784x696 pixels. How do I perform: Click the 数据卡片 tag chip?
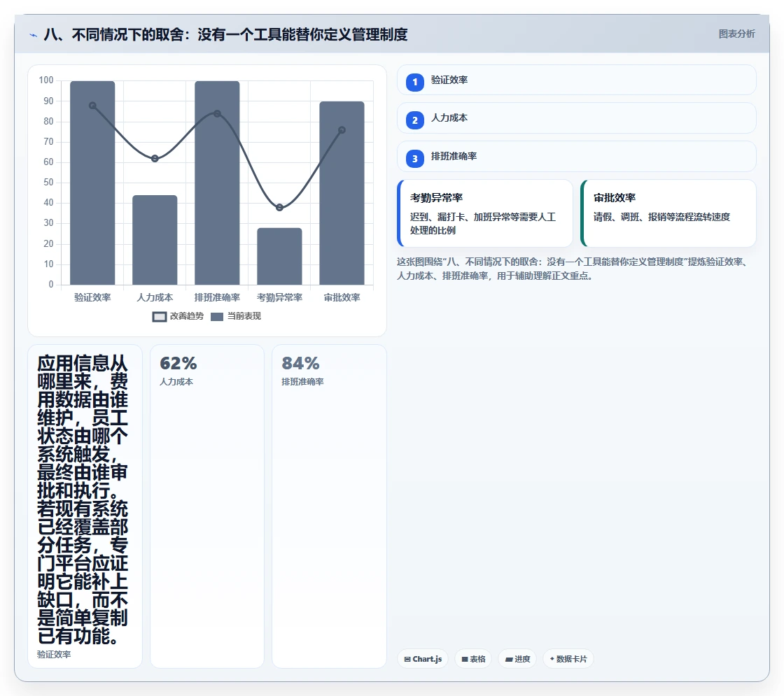[x=568, y=659]
